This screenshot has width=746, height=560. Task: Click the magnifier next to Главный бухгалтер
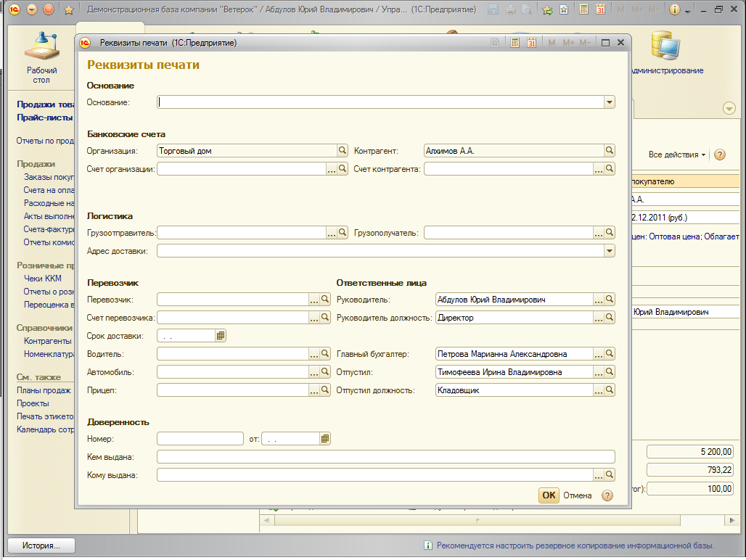pos(610,354)
